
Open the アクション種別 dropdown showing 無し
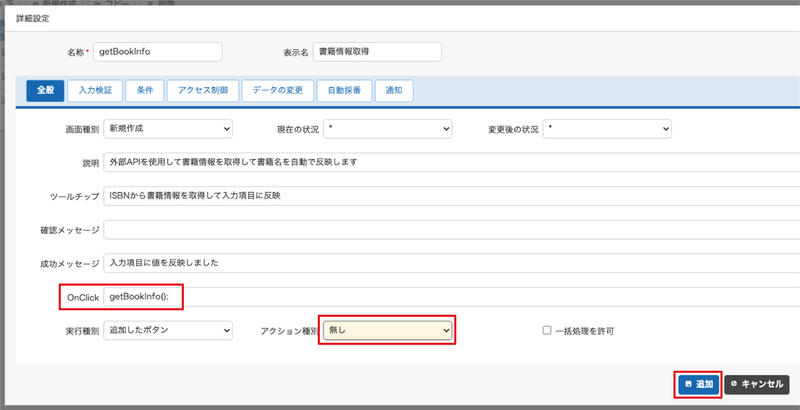(x=388, y=330)
